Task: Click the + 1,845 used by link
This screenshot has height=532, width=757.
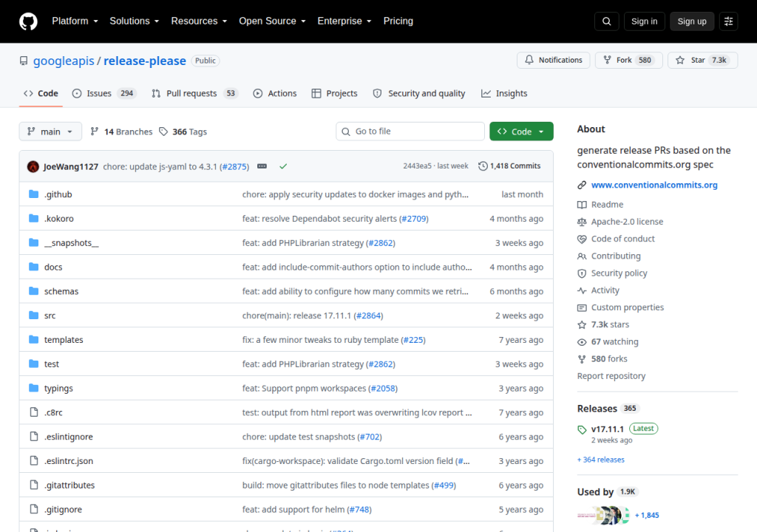Action: pyautogui.click(x=647, y=515)
